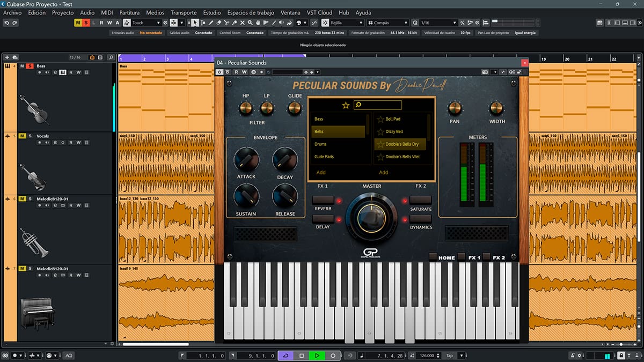Screen dimensions: 644x362
Task: Solo the Bass track
Action: (x=30, y=66)
